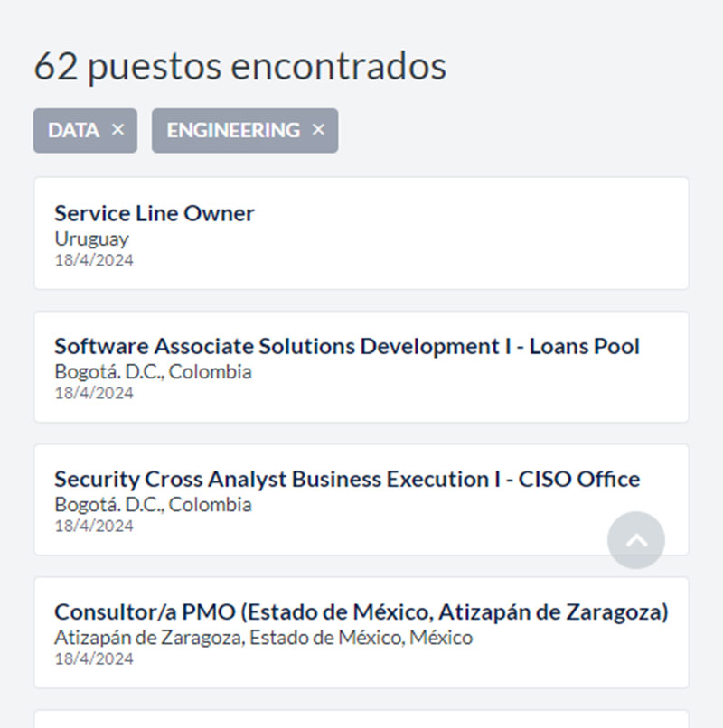Screen dimensions: 723x728
Task: Click the Uruguay location text
Action: pyautogui.click(x=92, y=238)
